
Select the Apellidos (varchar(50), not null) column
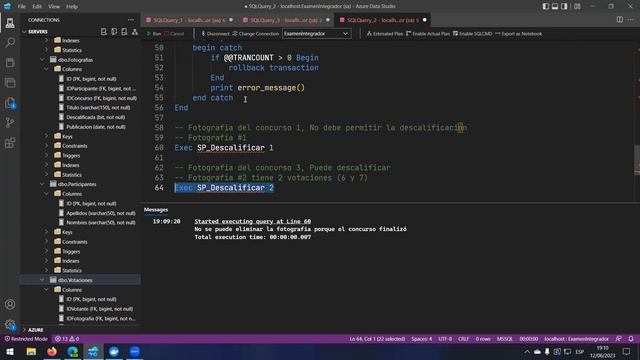point(100,213)
